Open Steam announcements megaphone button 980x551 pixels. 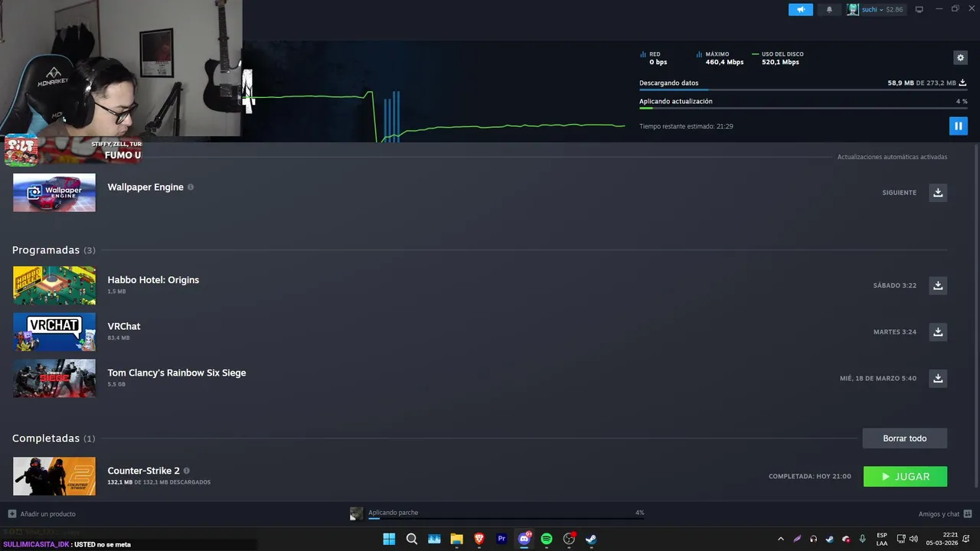tap(800, 9)
